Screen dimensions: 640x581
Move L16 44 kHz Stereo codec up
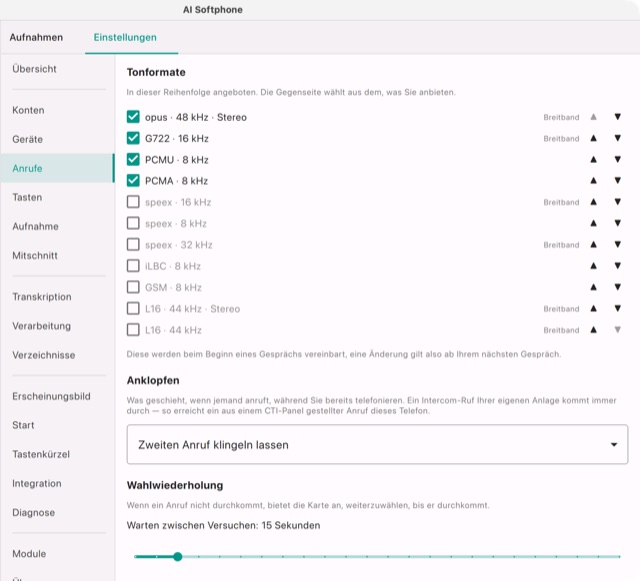593,308
